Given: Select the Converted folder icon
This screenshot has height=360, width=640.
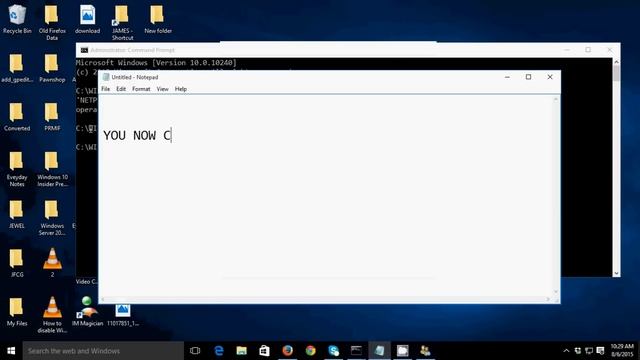Looking at the screenshot, I should tap(17, 117).
